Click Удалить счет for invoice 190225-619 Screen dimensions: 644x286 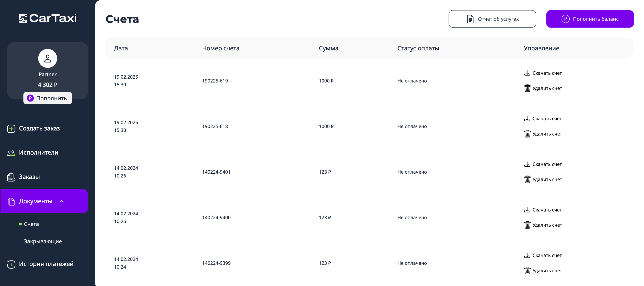coord(547,88)
